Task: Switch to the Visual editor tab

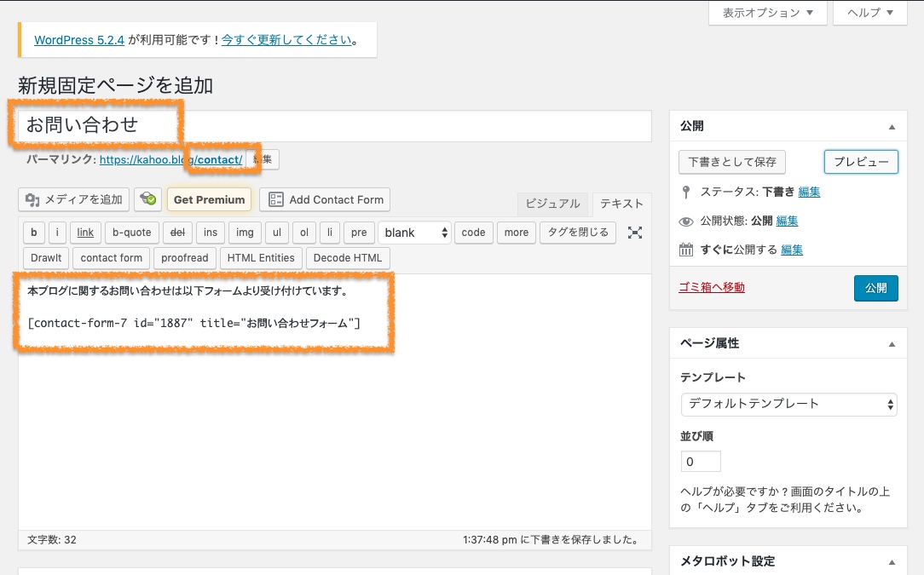Action: click(552, 204)
